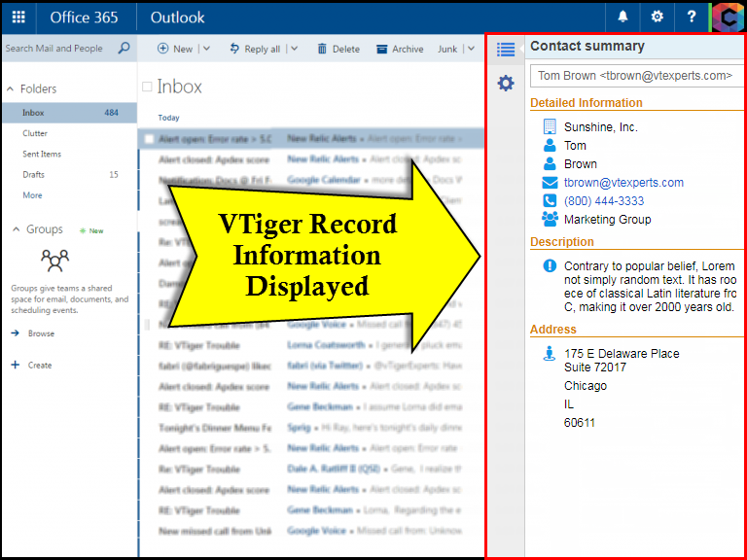Click Sunshine, Inc. company name
This screenshot has height=560, width=747.
600,127
